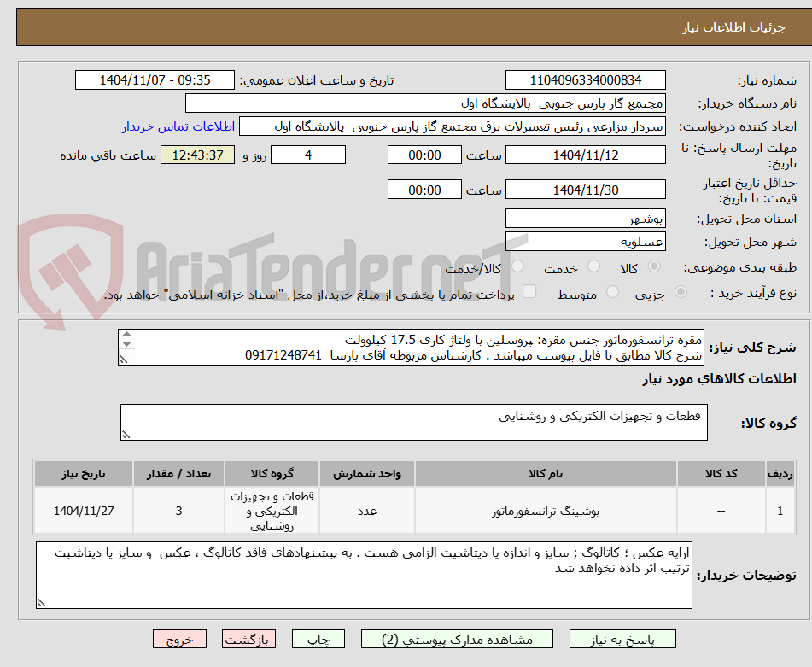This screenshot has height=667, width=812.
Task: Click the پاسخ به نیاز button
Action: (x=622, y=639)
